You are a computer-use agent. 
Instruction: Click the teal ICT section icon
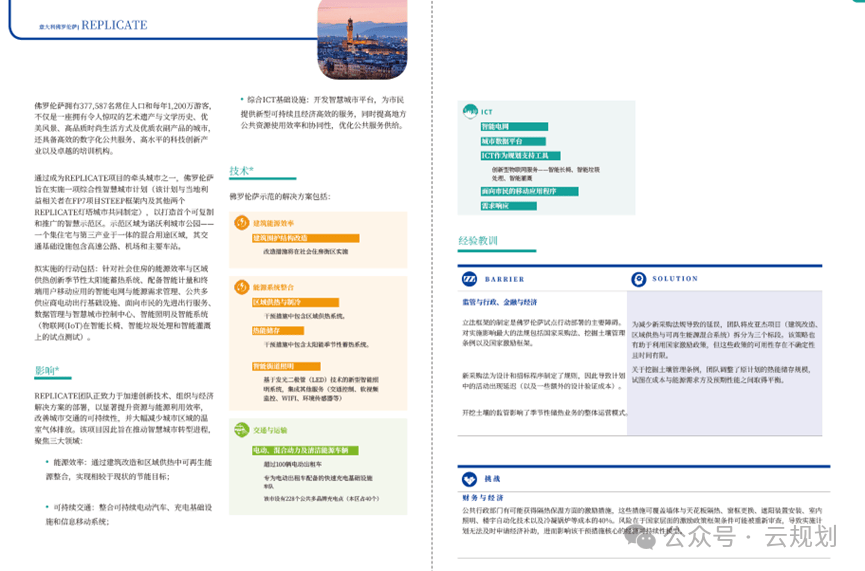tap(470, 112)
